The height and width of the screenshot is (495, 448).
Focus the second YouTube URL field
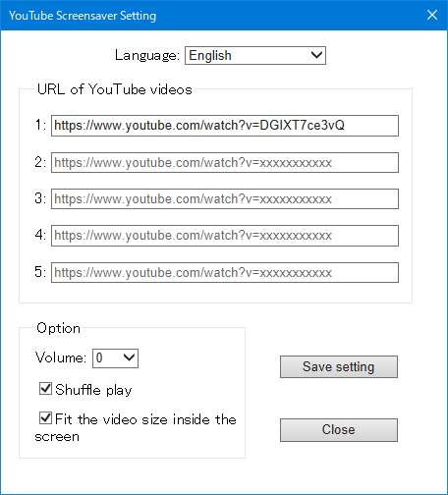pyautogui.click(x=225, y=162)
